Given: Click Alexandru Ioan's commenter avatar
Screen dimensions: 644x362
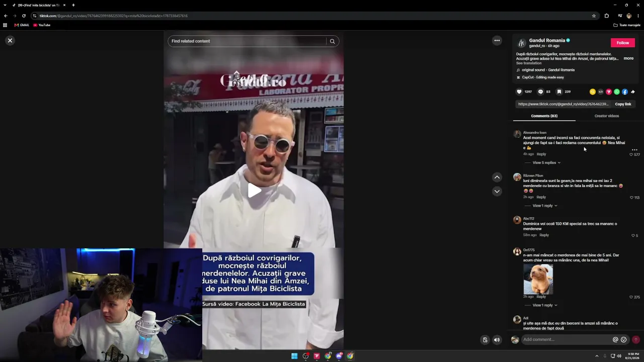Looking at the screenshot, I should pyautogui.click(x=517, y=134).
